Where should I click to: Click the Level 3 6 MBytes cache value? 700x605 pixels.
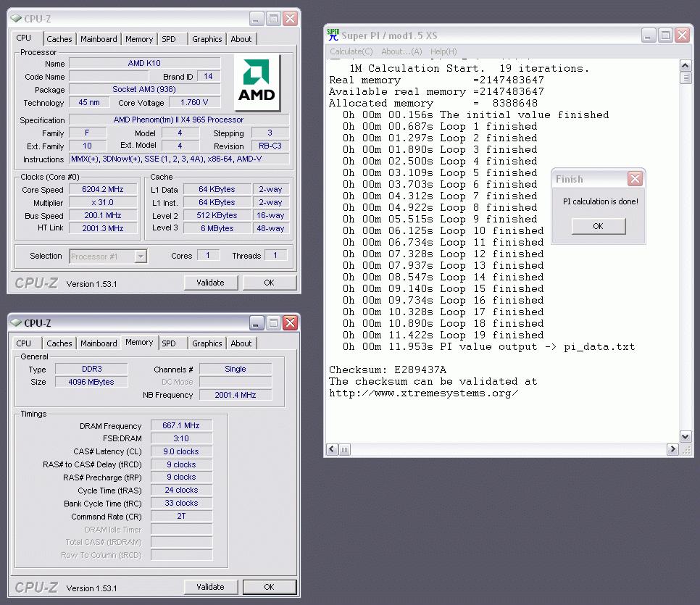217,228
